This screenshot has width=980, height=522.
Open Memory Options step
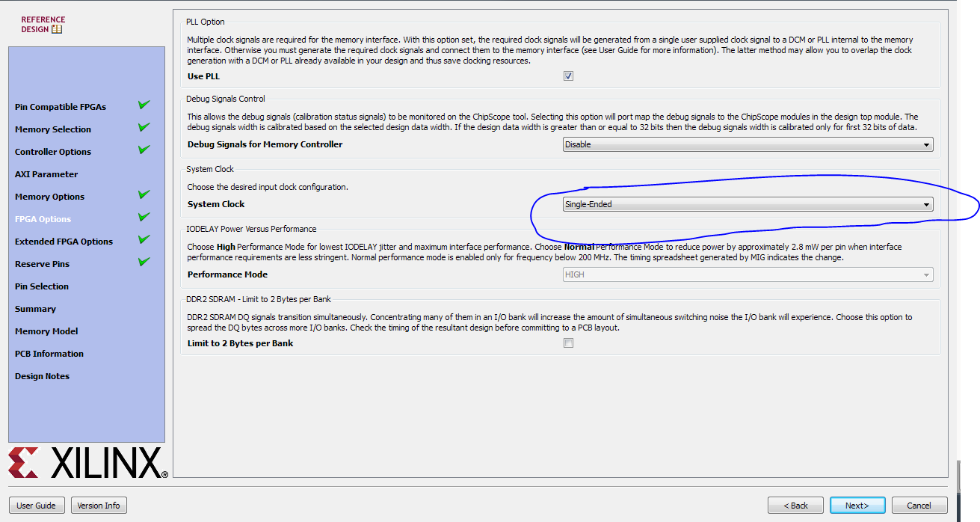click(49, 197)
